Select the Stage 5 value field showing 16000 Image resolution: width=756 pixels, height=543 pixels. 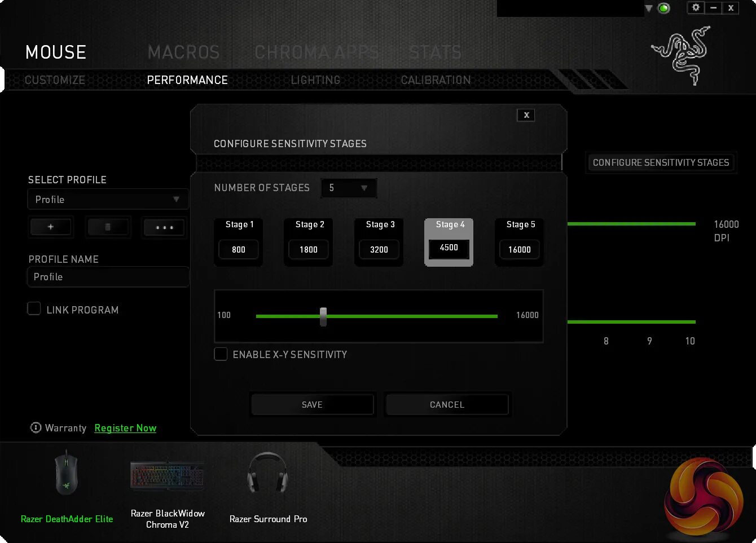[x=520, y=249]
